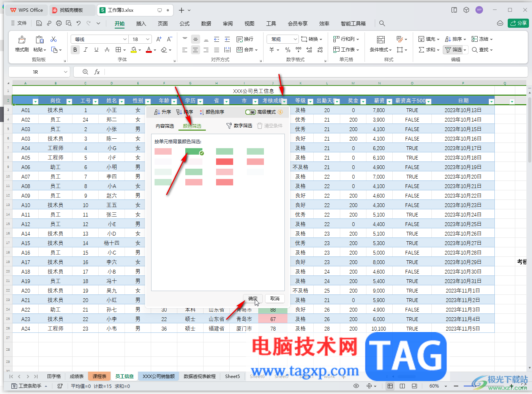Select the bright red color swatch
The width and height of the screenshot is (532, 394).
224,162
